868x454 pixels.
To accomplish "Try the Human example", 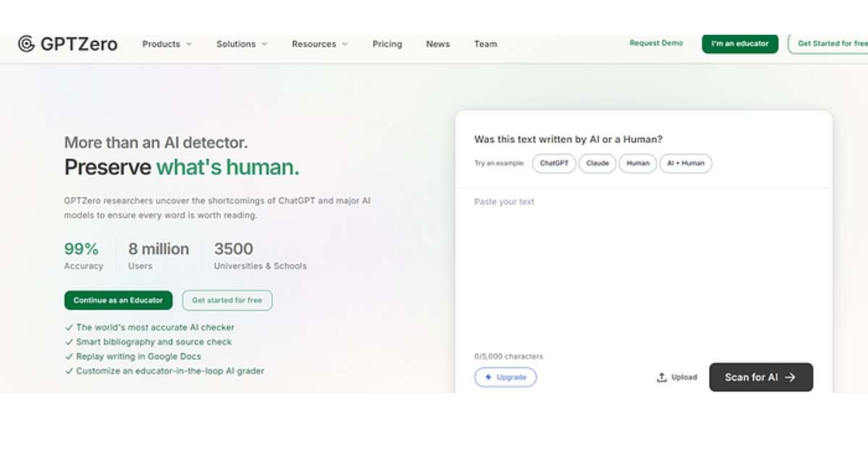I will (x=638, y=163).
